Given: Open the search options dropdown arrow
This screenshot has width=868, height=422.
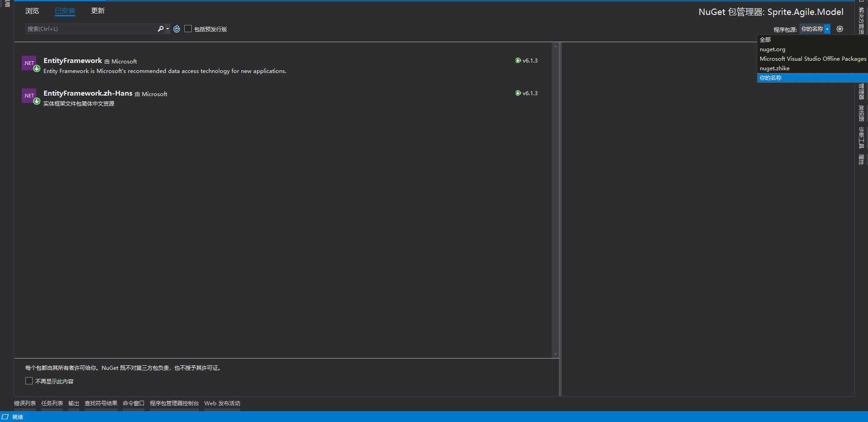Looking at the screenshot, I should tap(168, 29).
